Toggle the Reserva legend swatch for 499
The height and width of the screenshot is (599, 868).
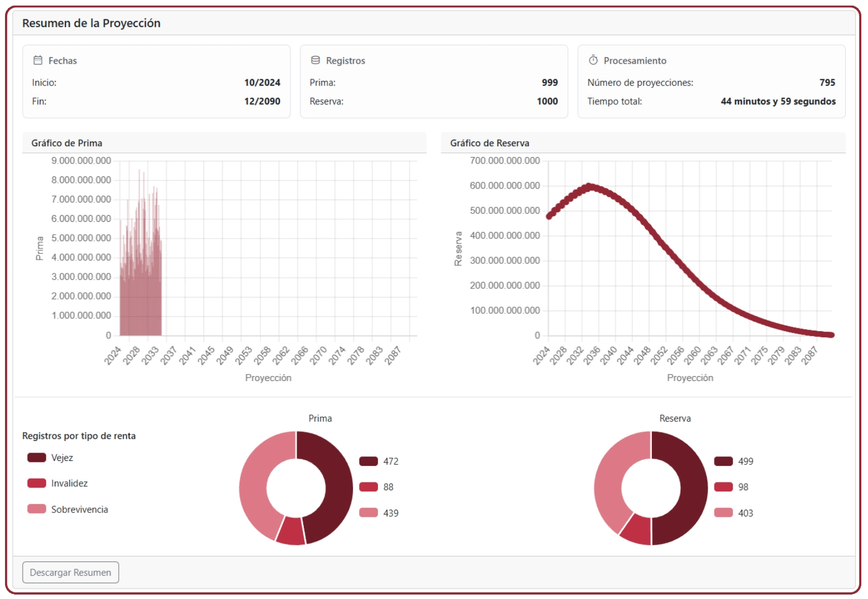pyautogui.click(x=723, y=461)
